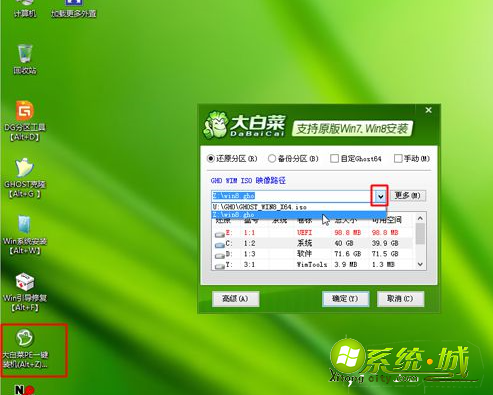Select the 软件 partition label

(304, 254)
